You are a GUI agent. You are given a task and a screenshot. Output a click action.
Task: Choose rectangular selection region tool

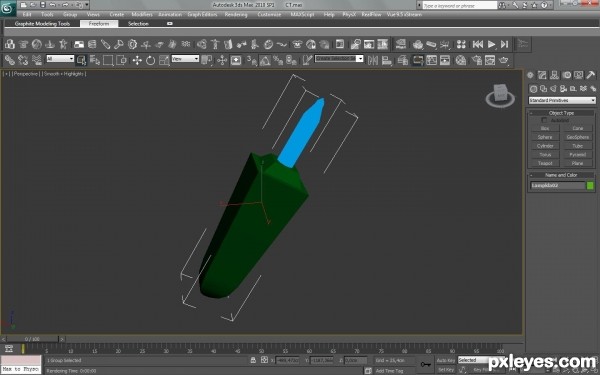point(108,60)
